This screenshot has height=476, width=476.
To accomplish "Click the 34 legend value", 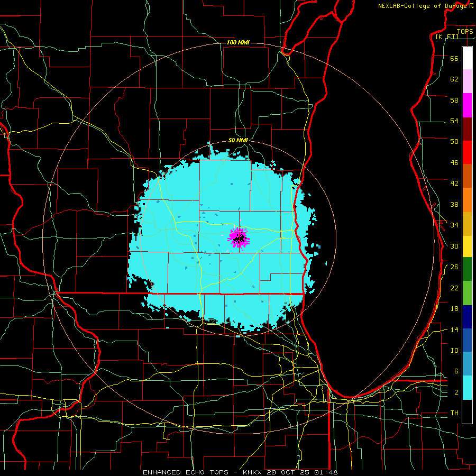I will click(x=454, y=225).
